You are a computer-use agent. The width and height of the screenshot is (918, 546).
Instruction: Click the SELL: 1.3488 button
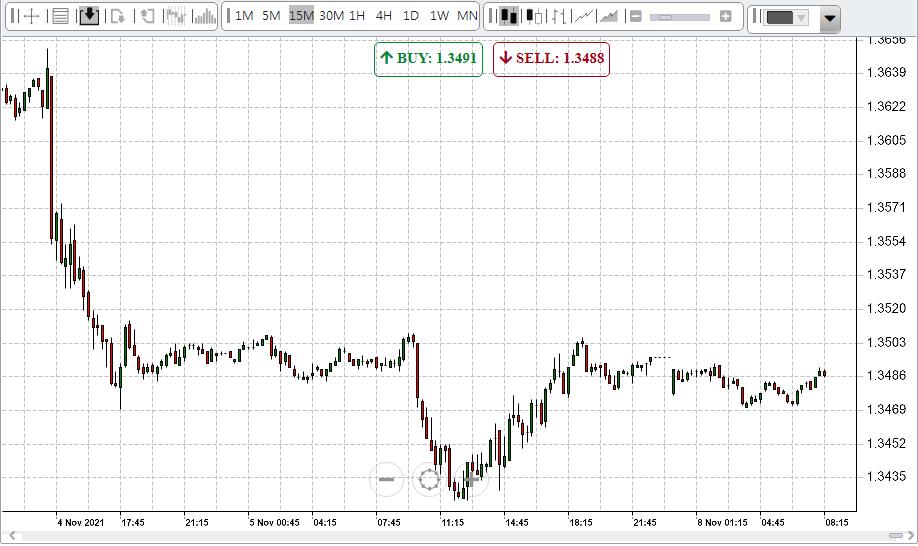tap(552, 59)
